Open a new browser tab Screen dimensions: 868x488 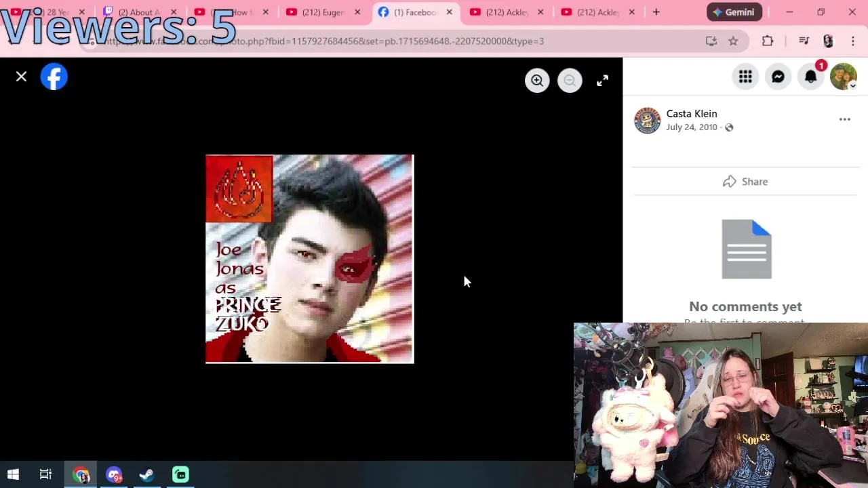pyautogui.click(x=656, y=12)
